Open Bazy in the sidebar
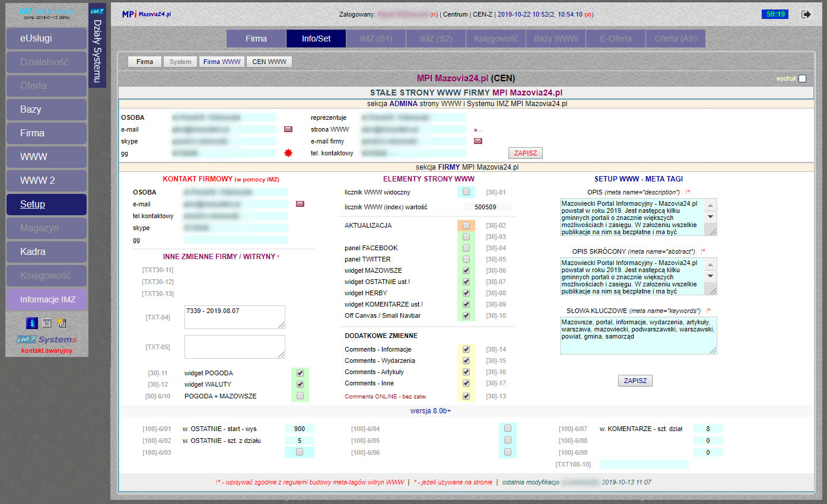Viewport: 827px width, 504px height. pyautogui.click(x=46, y=110)
